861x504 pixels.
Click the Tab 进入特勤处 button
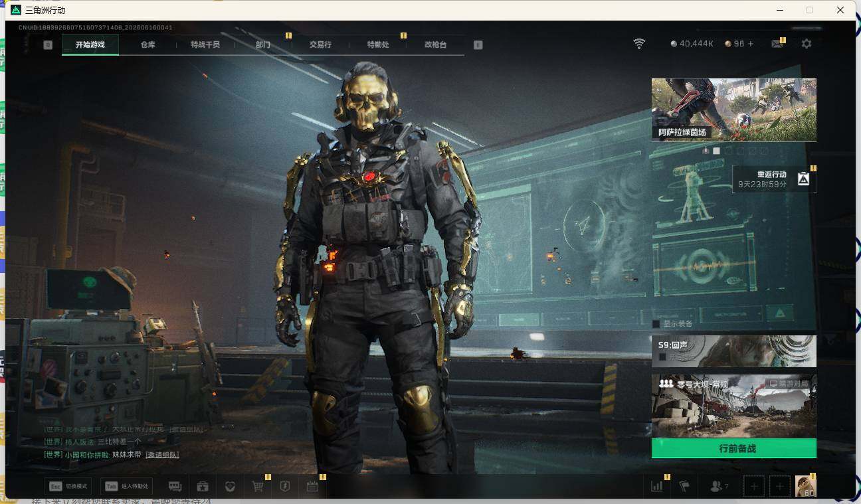tap(126, 487)
